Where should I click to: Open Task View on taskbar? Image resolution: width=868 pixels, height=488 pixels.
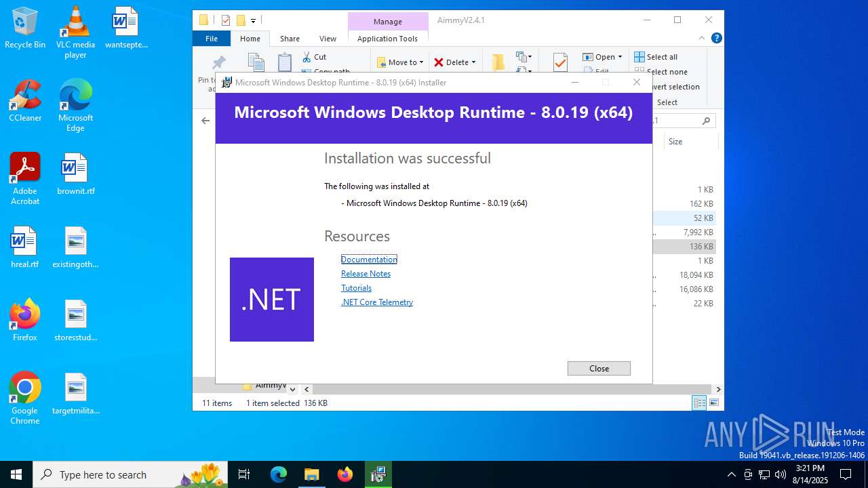244,474
